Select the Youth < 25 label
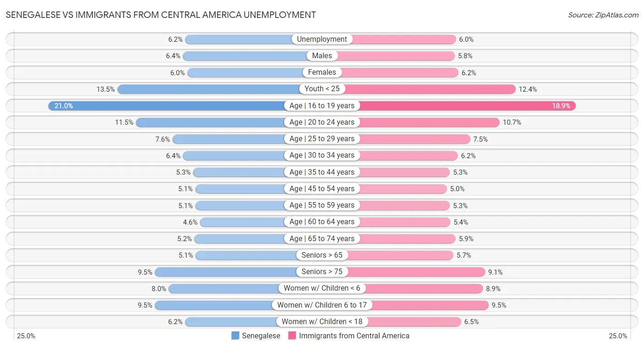 pyautogui.click(x=322, y=89)
